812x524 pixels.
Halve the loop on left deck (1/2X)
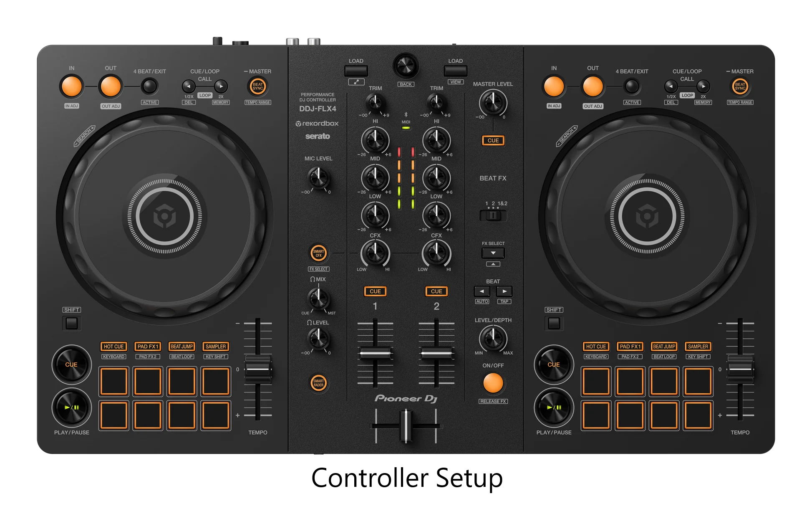pos(189,86)
